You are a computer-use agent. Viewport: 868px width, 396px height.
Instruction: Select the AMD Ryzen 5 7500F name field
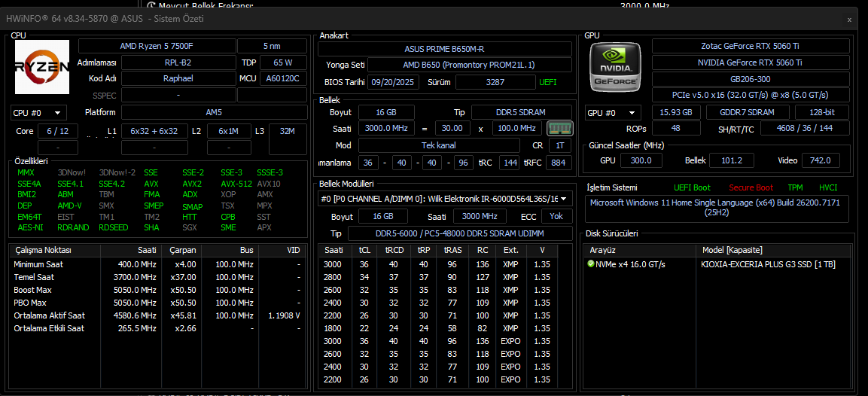click(156, 46)
